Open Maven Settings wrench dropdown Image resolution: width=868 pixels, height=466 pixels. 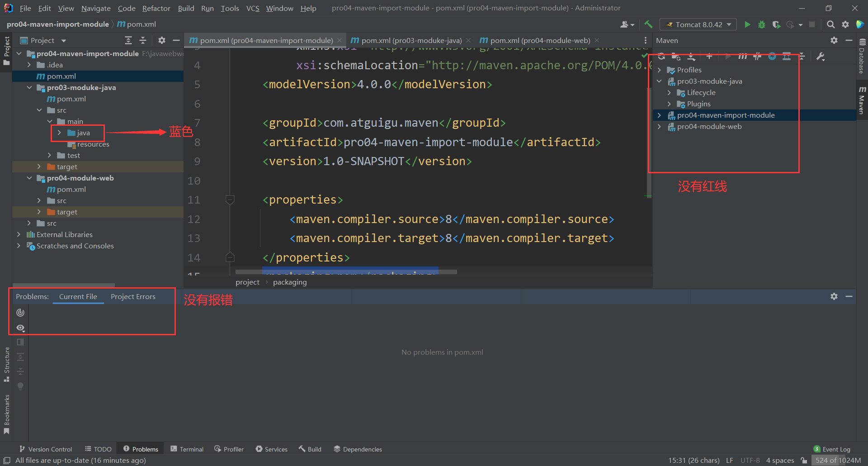pos(821,57)
